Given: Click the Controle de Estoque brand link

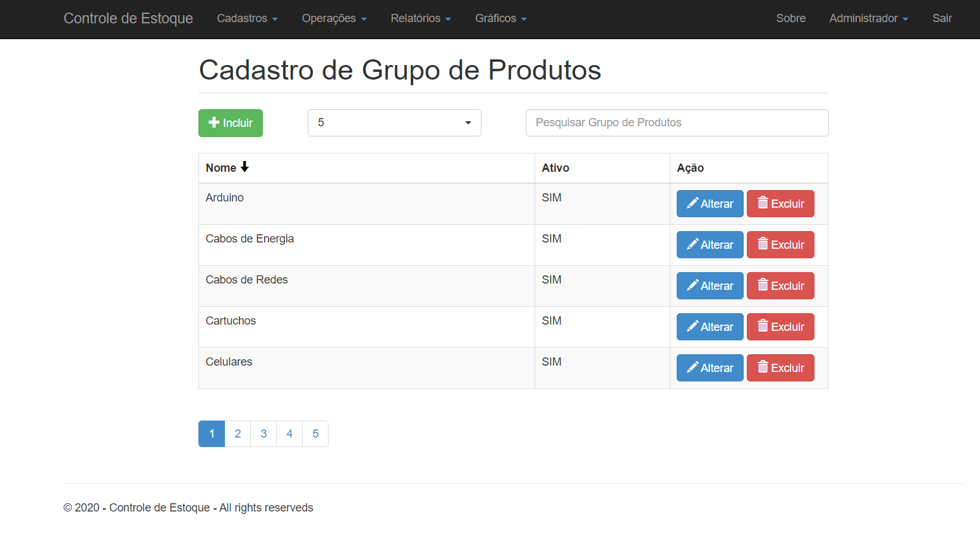Looking at the screenshot, I should coord(128,18).
